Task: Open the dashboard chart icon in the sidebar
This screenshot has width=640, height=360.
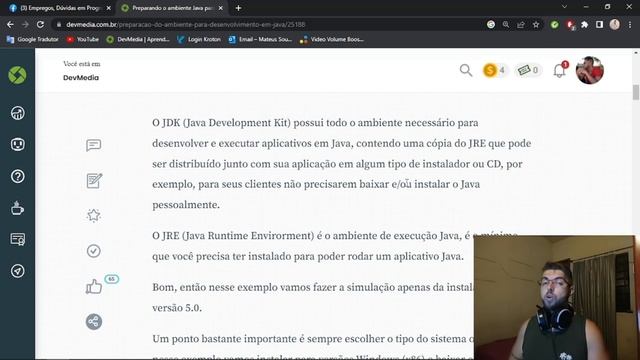Action: click(18, 113)
